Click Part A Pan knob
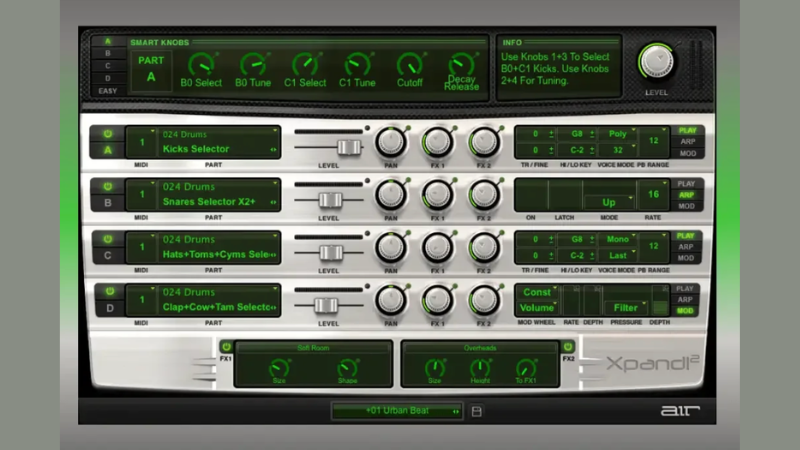800x450 pixels. [x=391, y=142]
